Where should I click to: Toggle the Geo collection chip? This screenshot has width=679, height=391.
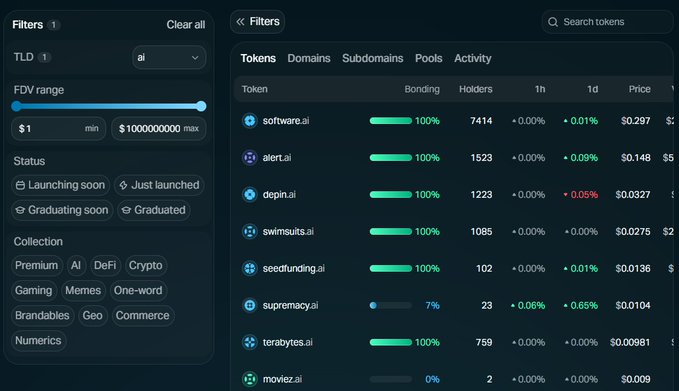[93, 316]
